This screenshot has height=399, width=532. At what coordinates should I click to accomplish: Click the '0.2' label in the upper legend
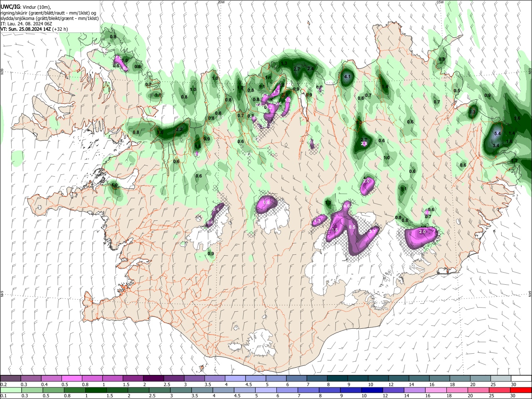(x=3, y=384)
